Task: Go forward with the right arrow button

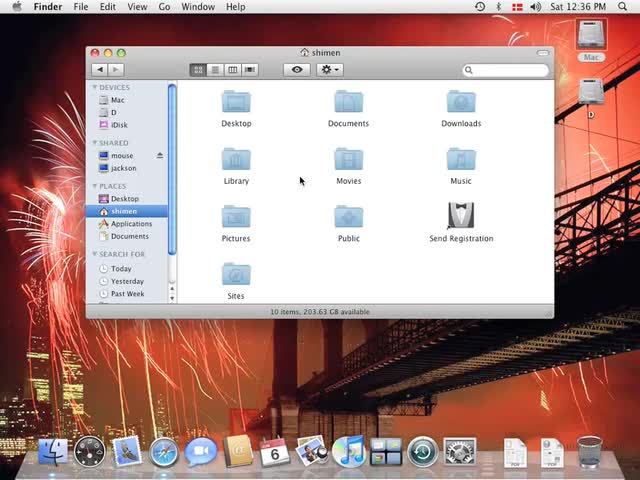Action: 116,70
